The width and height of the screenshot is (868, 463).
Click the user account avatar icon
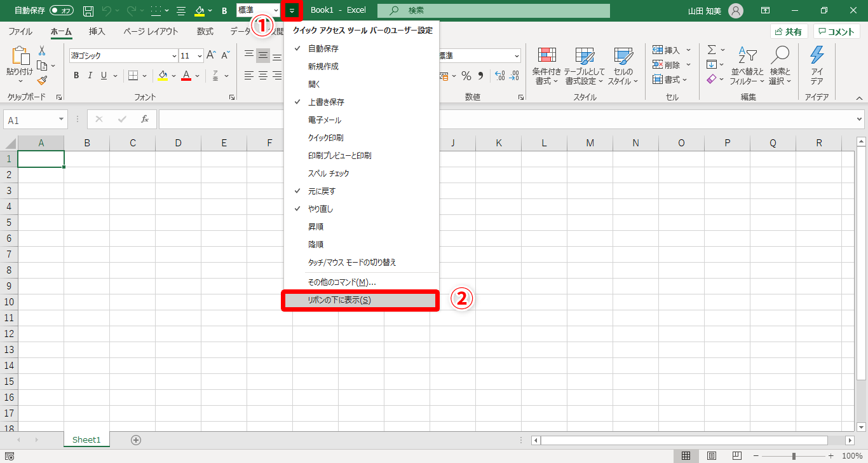[735, 11]
